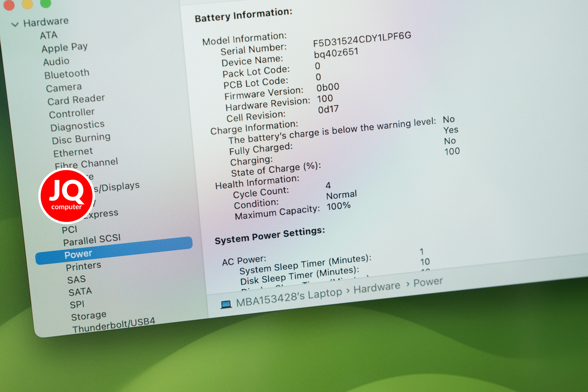The height and width of the screenshot is (392, 588).
Task: Click the Fully Charged Yes value
Action: (x=451, y=130)
